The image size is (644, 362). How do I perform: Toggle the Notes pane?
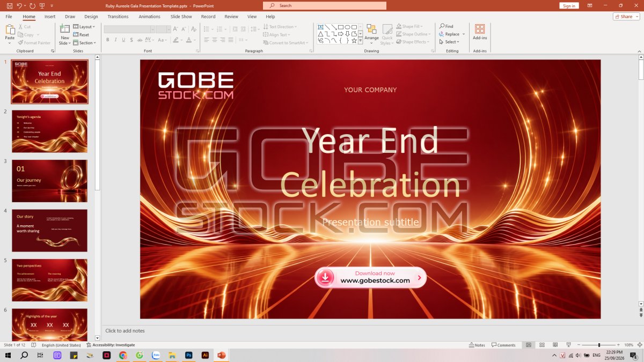(x=477, y=345)
